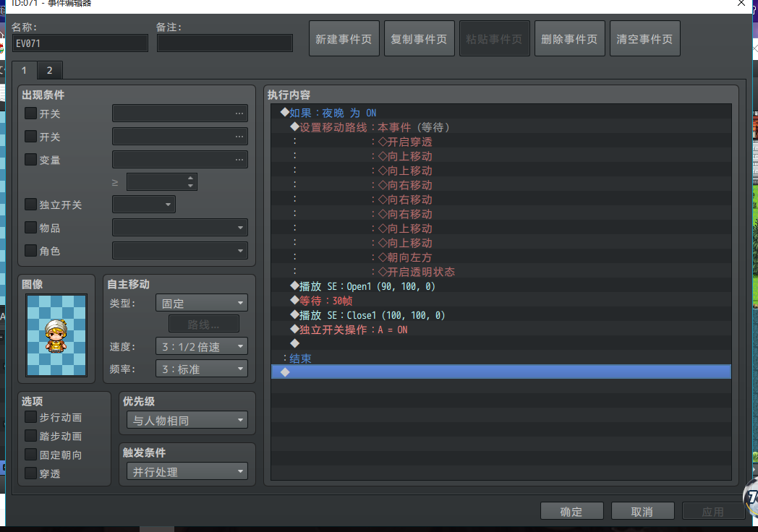
Task: Open the 速度 dropdown showing 1/2倍速
Action: [202, 346]
